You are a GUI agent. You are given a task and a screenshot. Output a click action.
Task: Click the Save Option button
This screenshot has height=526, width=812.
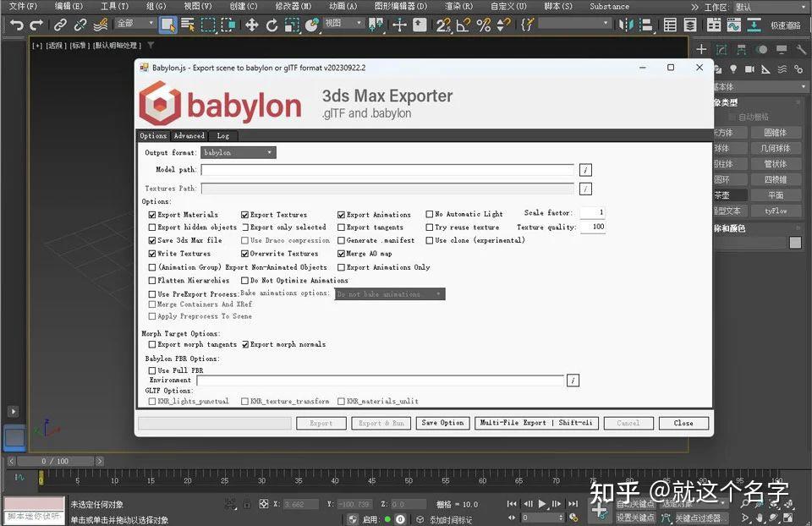442,423
